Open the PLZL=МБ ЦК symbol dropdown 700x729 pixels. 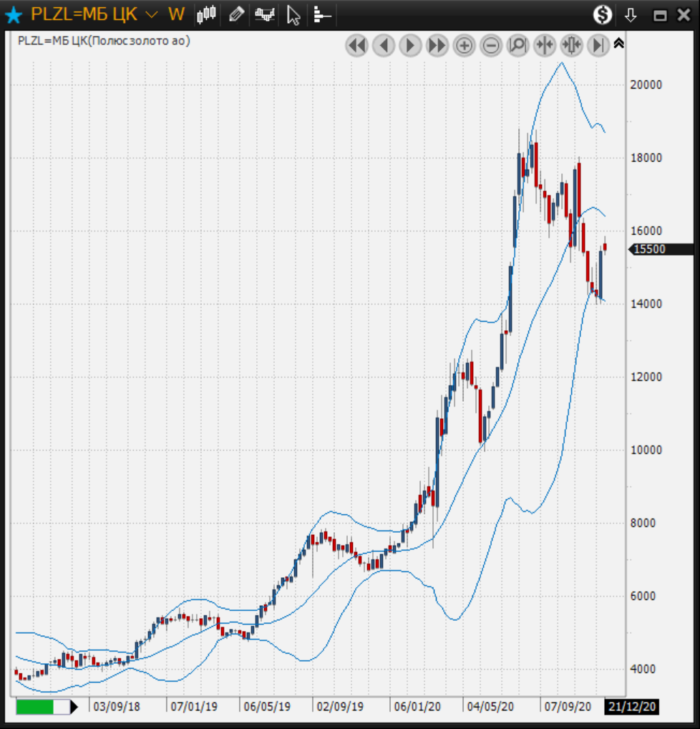coord(84,14)
